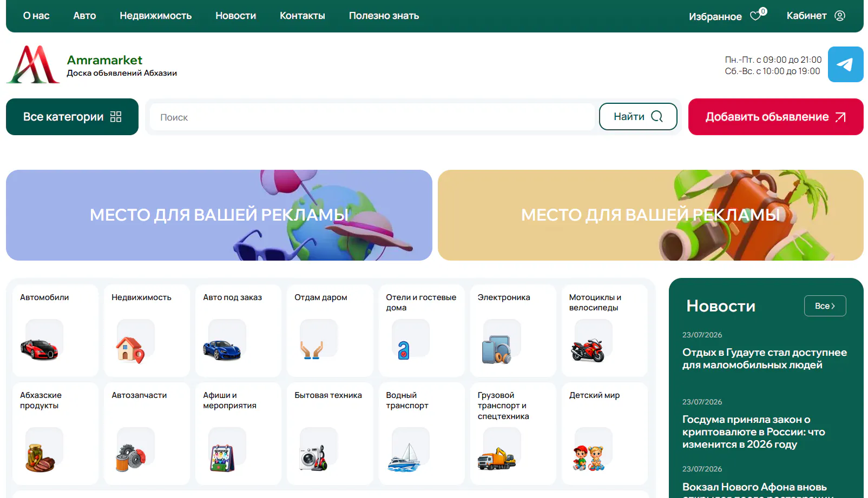The width and height of the screenshot is (868, 498).
Task: Click the Добавить объявление button
Action: [x=775, y=117]
